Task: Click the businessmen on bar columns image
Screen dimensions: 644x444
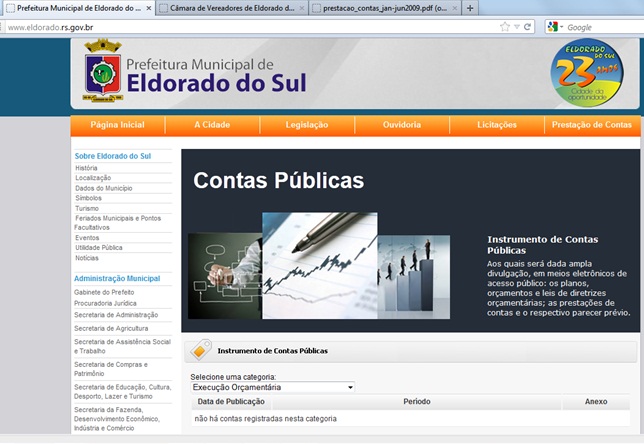Action: coord(414,277)
